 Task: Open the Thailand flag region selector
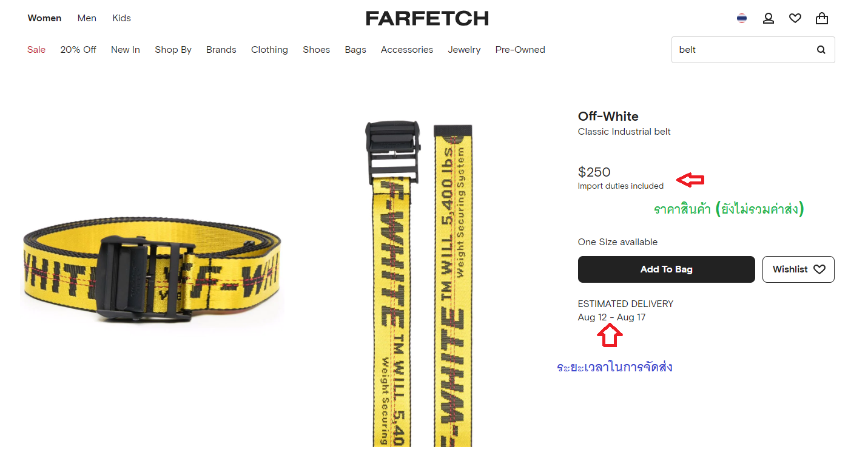pos(742,18)
